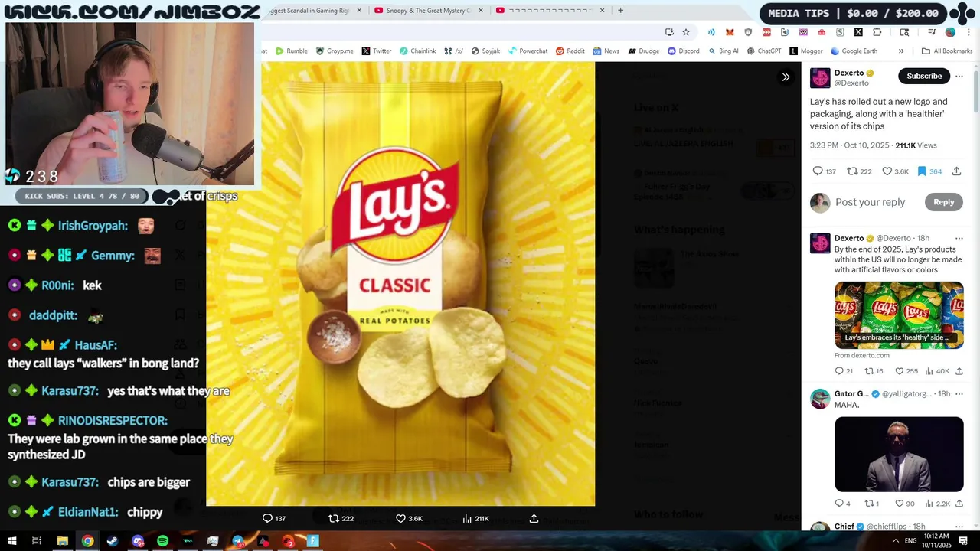Open the ChatGPT bookmark
980x551 pixels.
click(763, 51)
